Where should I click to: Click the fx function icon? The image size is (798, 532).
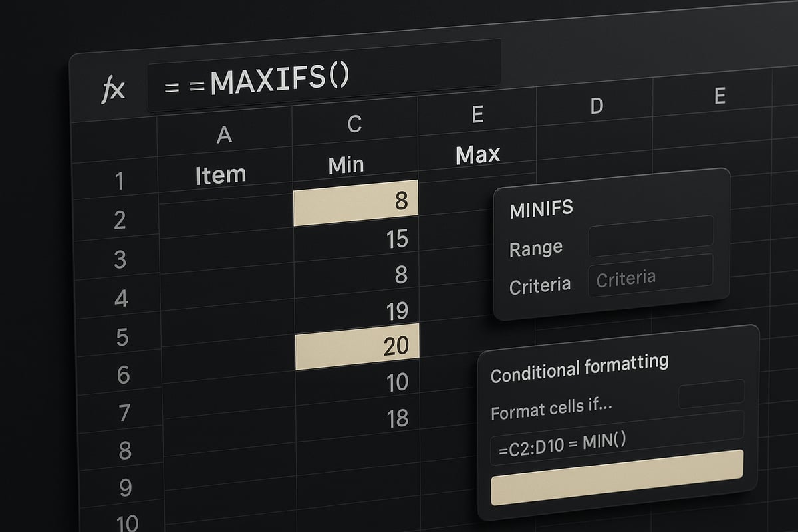pyautogui.click(x=114, y=90)
